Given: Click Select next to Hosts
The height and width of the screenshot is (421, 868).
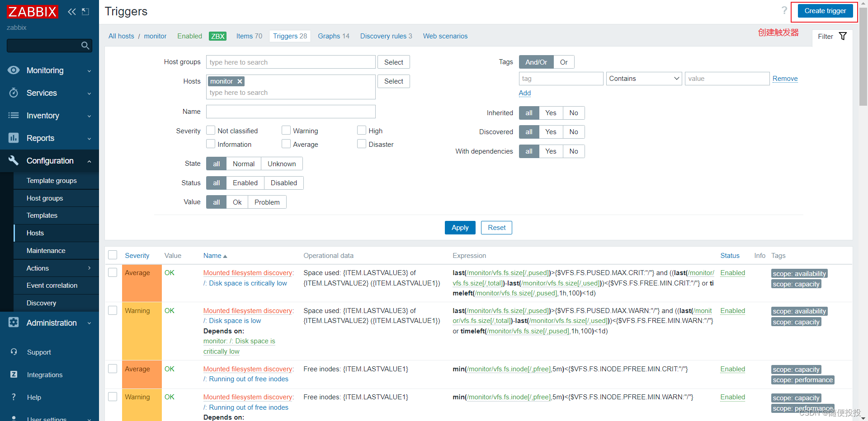Looking at the screenshot, I should (393, 81).
